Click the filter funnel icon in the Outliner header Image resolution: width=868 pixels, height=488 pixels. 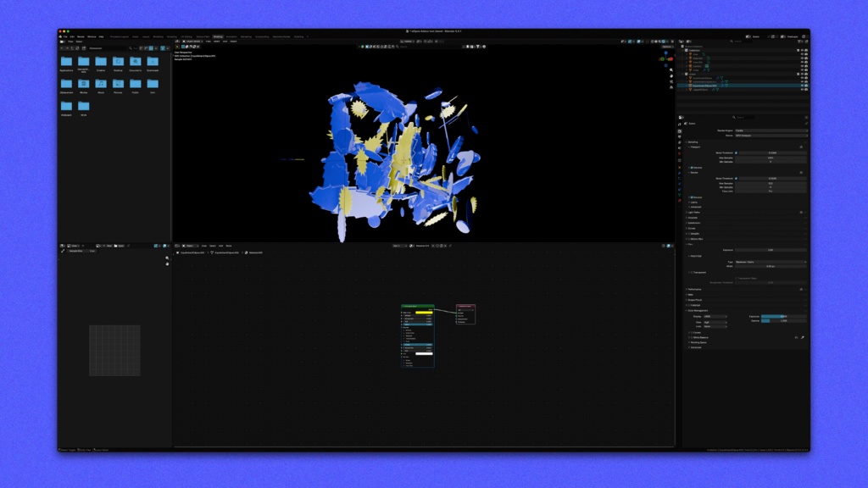(799, 42)
